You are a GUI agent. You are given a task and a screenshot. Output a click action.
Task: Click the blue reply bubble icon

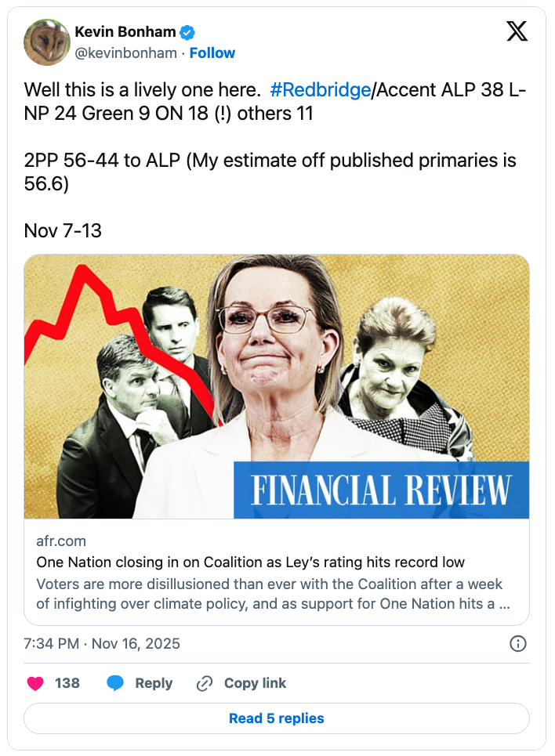tap(115, 683)
